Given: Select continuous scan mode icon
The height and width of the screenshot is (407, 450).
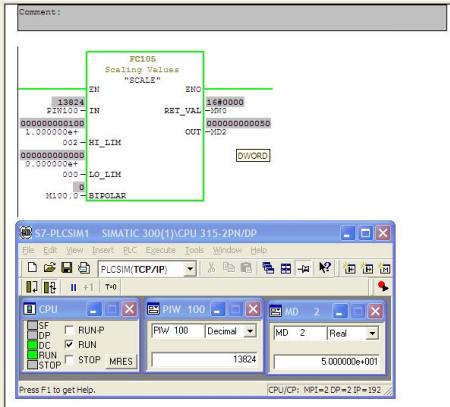Looking at the screenshot, I should tap(50, 287).
